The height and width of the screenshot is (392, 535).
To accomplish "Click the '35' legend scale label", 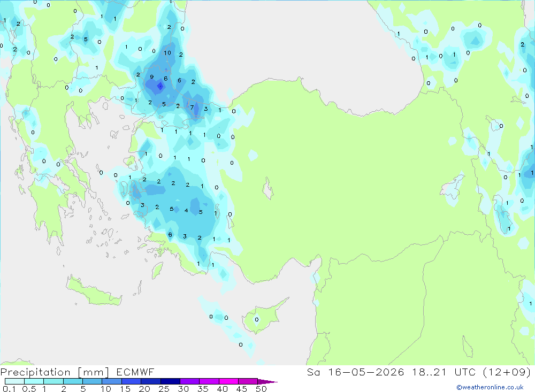I will pos(203,389).
